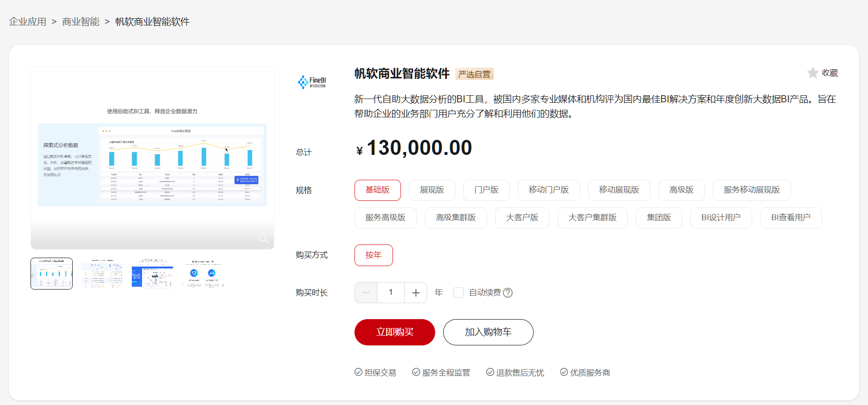This screenshot has width=868, height=405.
Task: Click the 担保交易 checkmark icon
Action: pos(358,372)
